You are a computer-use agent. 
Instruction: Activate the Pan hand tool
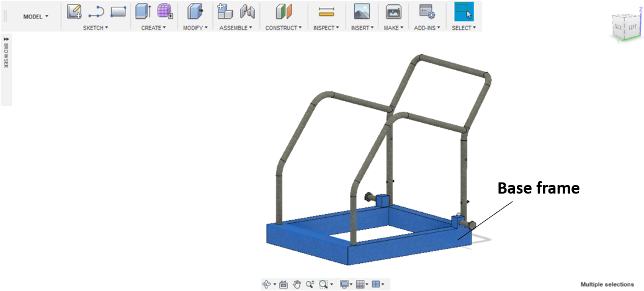[297, 284]
